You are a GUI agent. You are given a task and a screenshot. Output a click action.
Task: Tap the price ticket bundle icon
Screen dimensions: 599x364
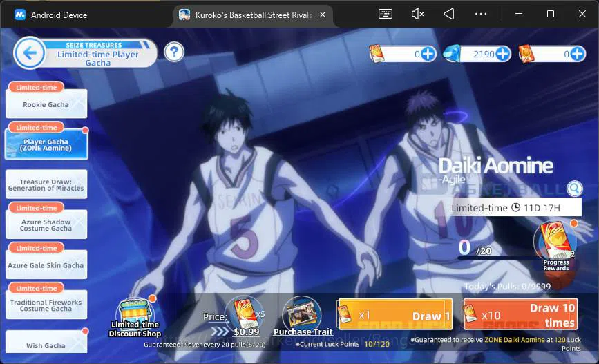pos(245,314)
